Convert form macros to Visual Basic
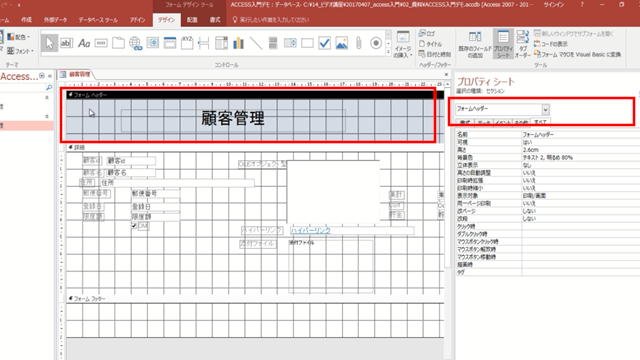This screenshot has width=640, height=360. point(578,54)
